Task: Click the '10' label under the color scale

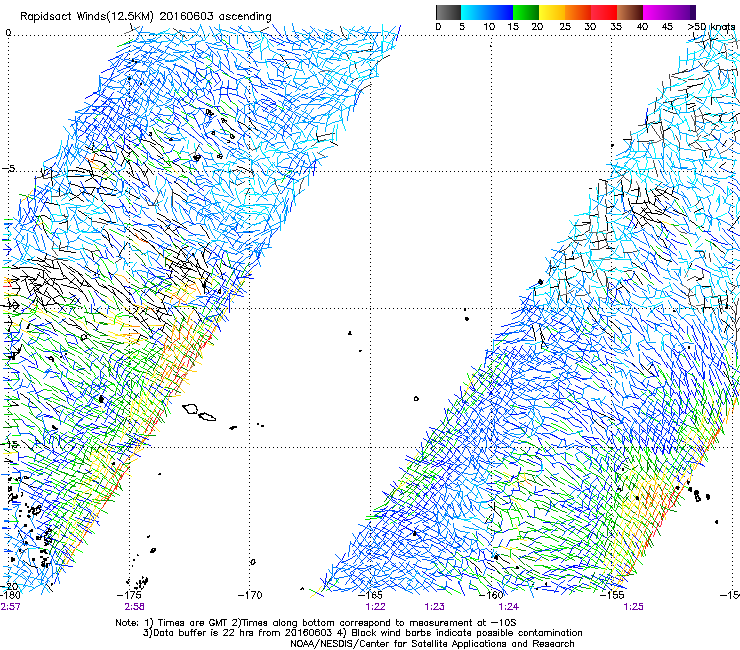Action: [x=489, y=27]
